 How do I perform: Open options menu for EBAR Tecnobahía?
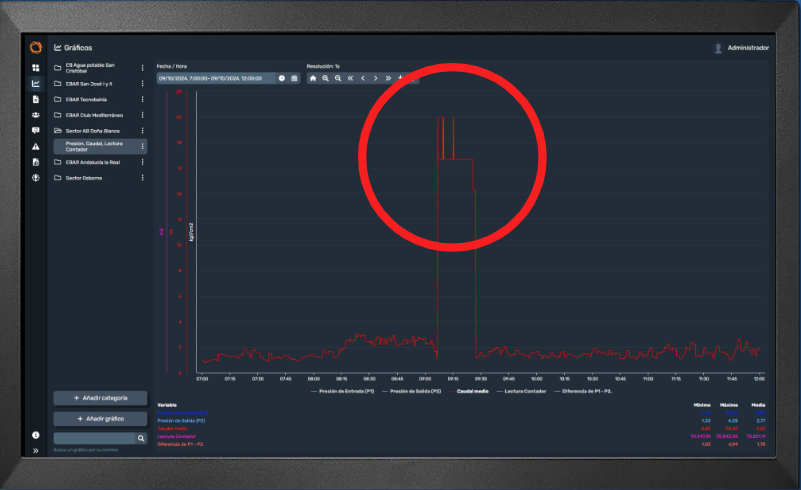(x=143, y=100)
